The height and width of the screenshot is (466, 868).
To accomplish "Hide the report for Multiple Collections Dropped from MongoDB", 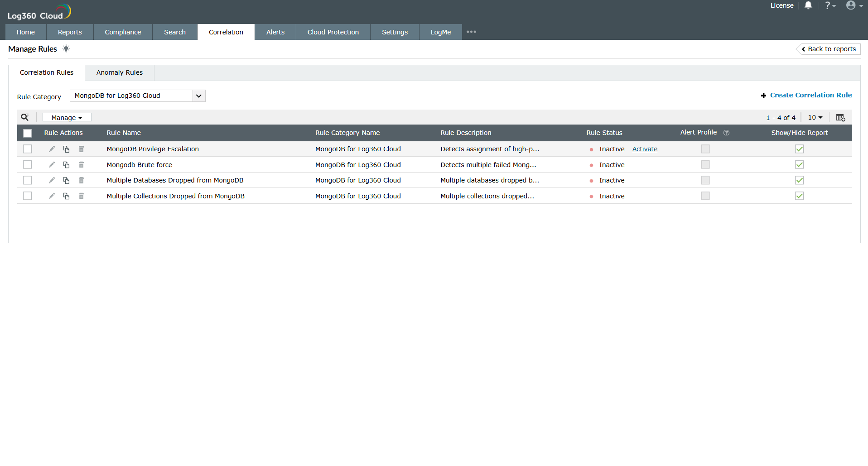I will [799, 196].
